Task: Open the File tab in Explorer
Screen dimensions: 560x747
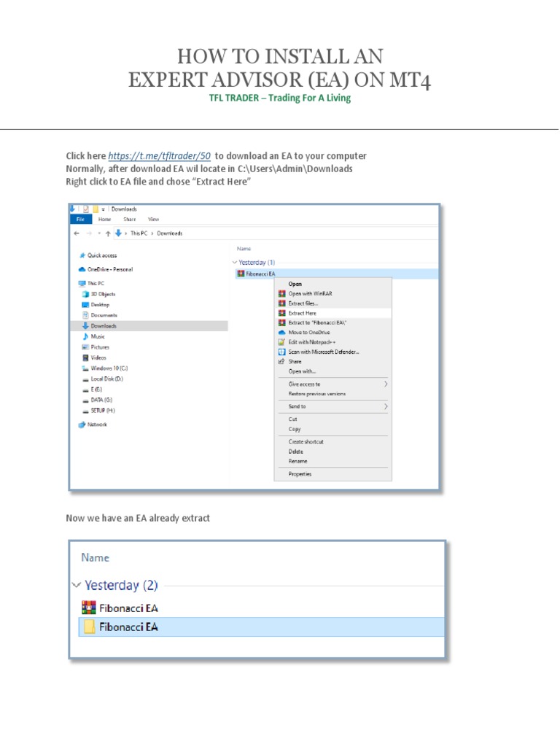Action: (x=79, y=219)
